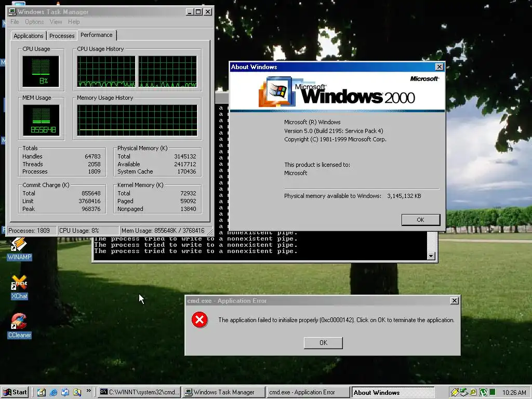Click the Handles value 64783
The height and width of the screenshot is (399, 532).
click(x=92, y=156)
